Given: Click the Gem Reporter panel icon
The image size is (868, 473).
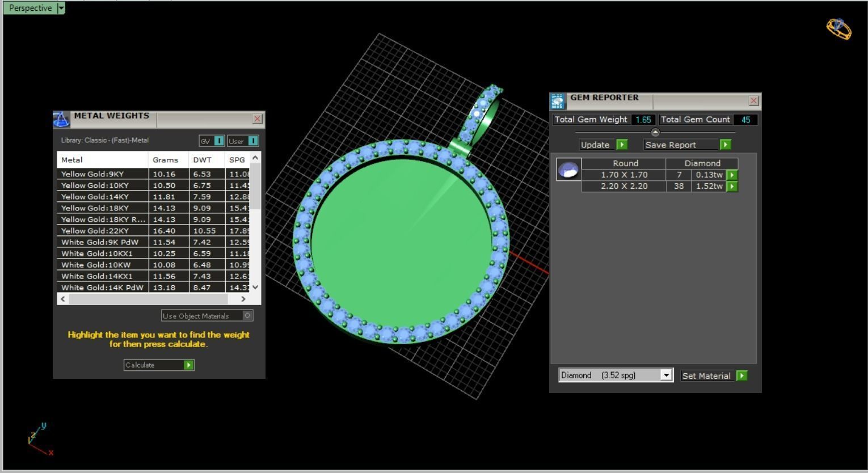Looking at the screenshot, I should click(x=557, y=101).
